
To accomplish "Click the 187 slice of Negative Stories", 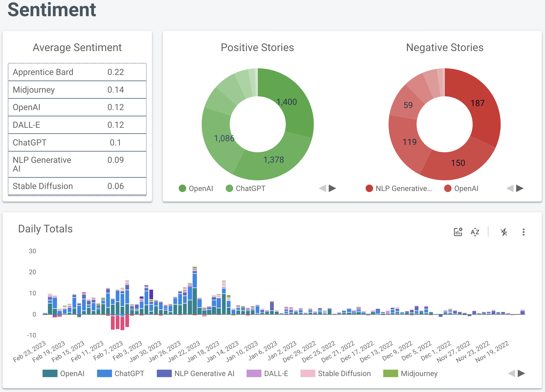I will [477, 103].
